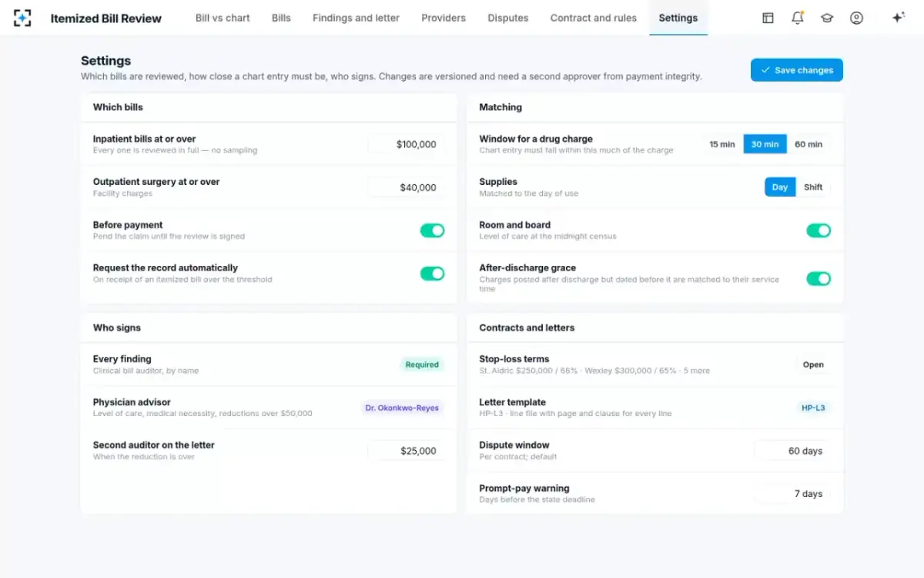
Task: Open Providers tab
Action: pos(444,18)
